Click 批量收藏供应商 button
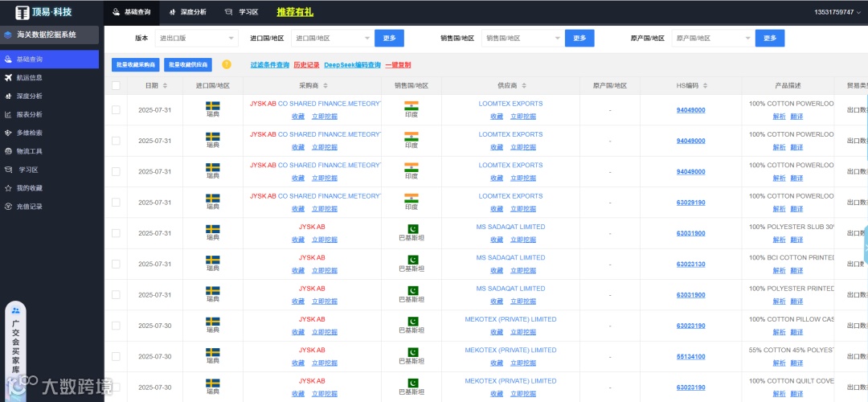 188,65
